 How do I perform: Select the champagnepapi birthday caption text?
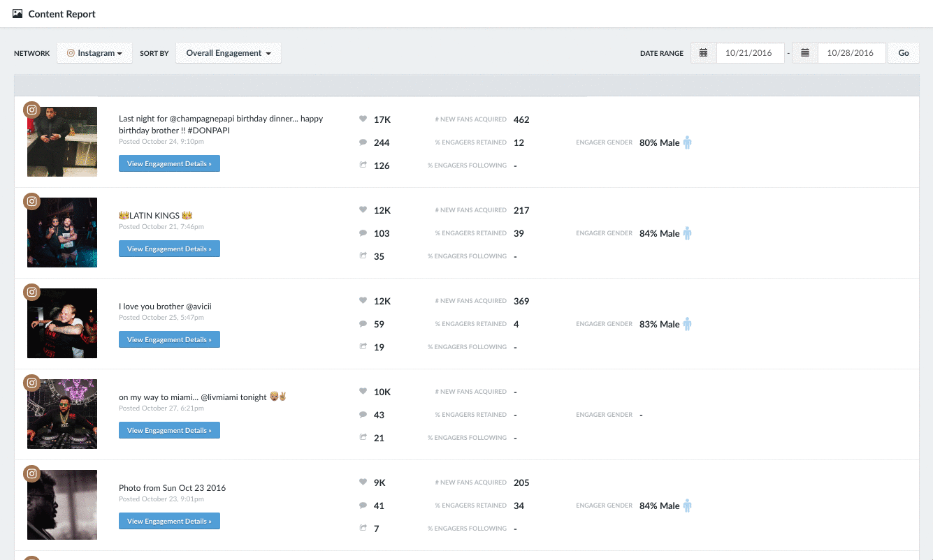221,124
